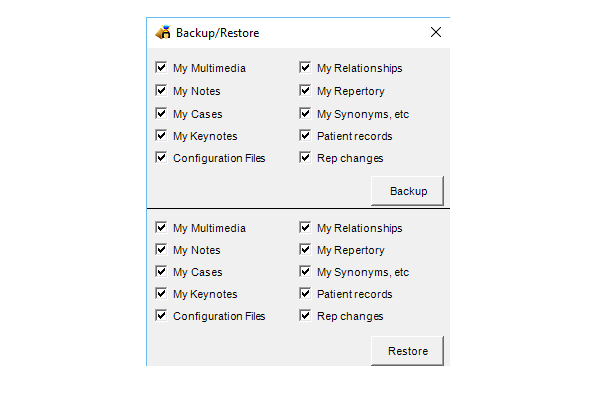This screenshot has height=400, width=600.
Task: Toggle Patient records restore checkbox
Action: pos(305,294)
